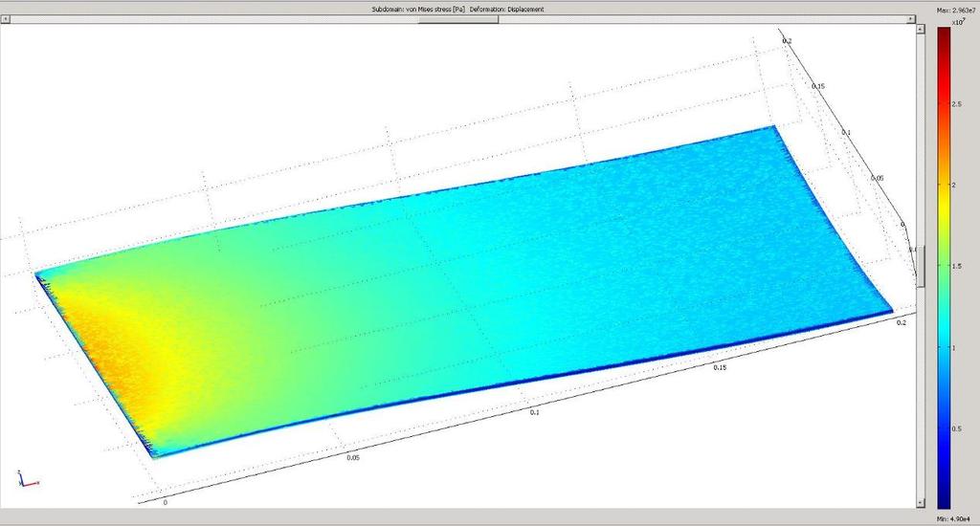This screenshot has width=980, height=526.
Task: Click the vertical scrollbar thumb
Action: 921,266
